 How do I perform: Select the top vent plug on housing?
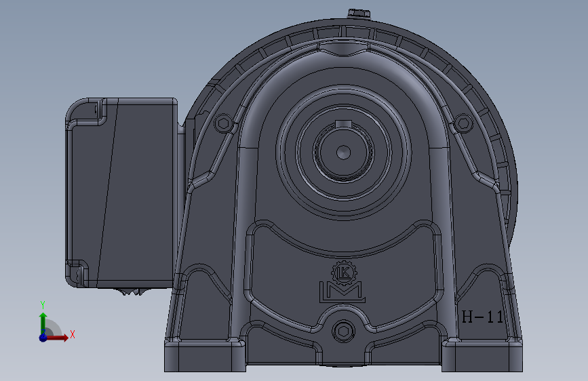(x=359, y=14)
